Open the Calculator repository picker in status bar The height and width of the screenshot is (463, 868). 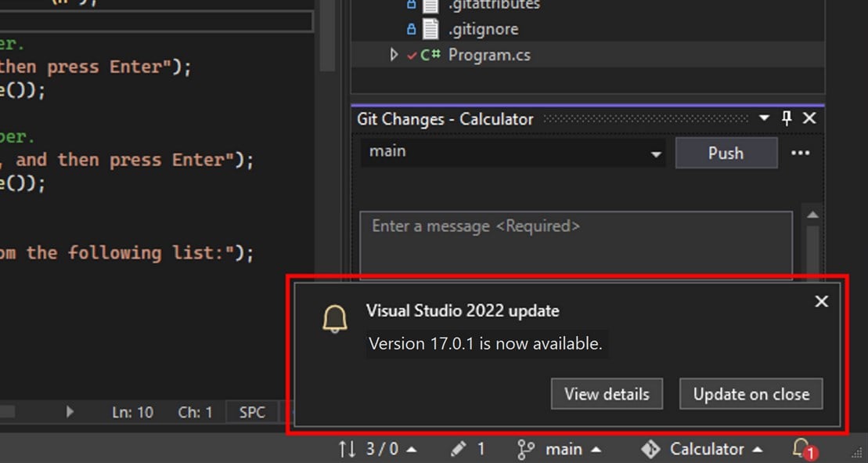point(701,449)
